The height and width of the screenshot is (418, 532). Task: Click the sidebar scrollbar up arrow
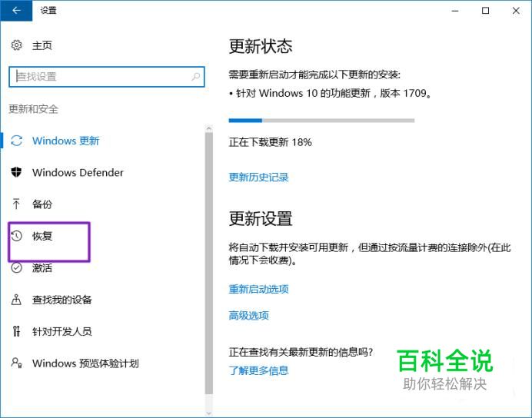tap(209, 128)
